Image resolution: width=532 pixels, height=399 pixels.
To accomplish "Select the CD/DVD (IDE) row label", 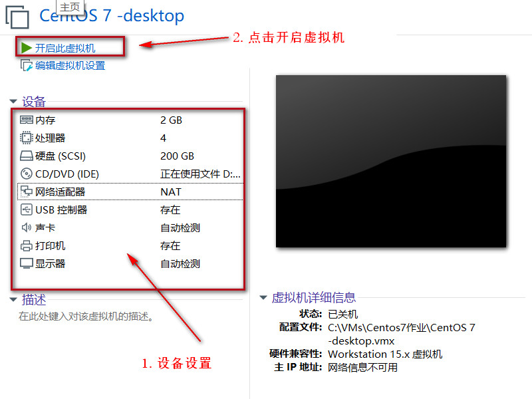I will (67, 174).
